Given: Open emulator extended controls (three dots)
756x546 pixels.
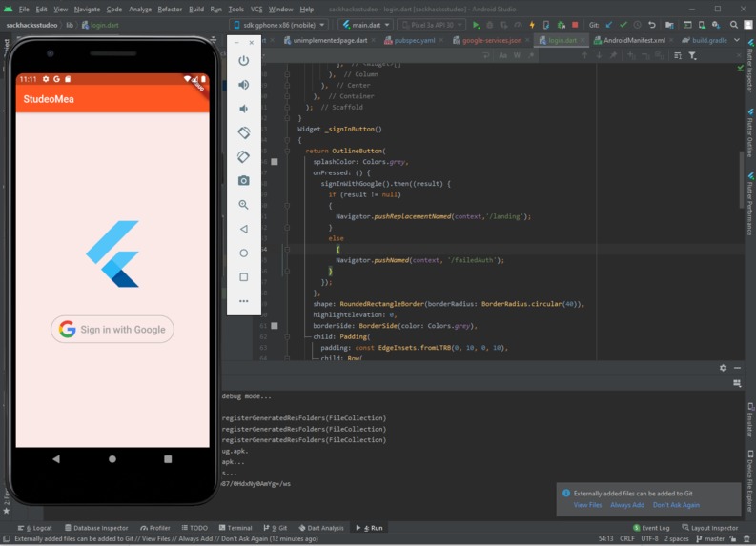Looking at the screenshot, I should (x=243, y=301).
